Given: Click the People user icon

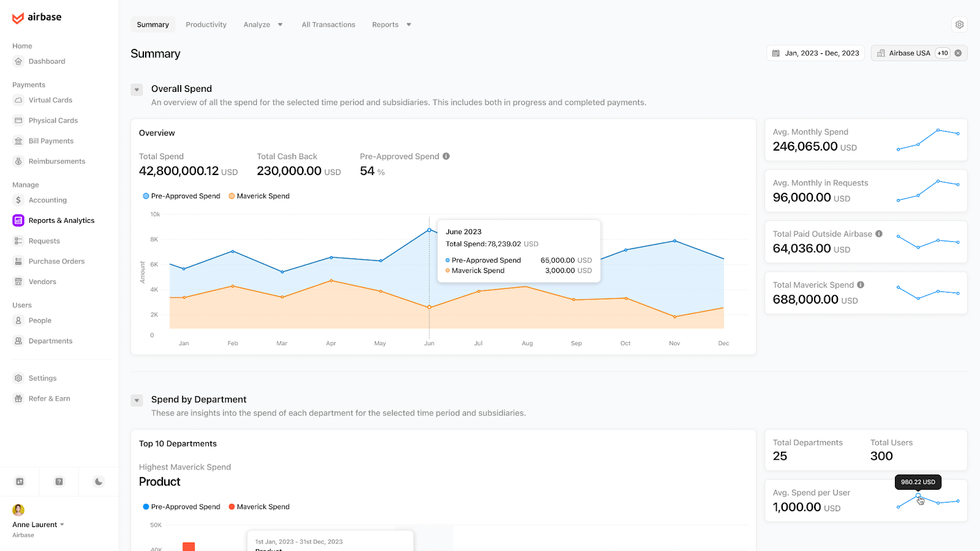Looking at the screenshot, I should [18, 321].
